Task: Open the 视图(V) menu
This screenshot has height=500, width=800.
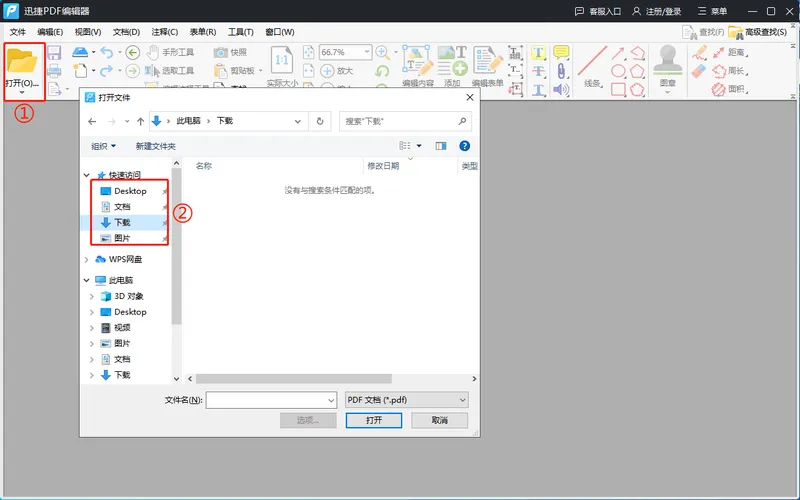Action: pyautogui.click(x=87, y=32)
